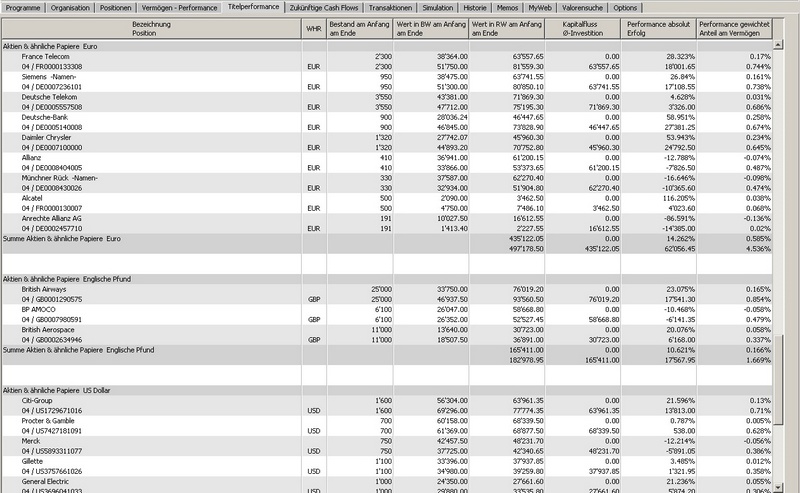Select the Anrechte Allianz AG row
The height and width of the screenshot is (493, 800).
pyautogui.click(x=387, y=224)
